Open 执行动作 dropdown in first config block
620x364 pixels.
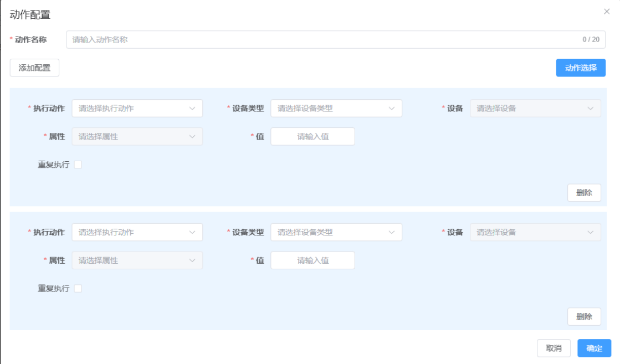coord(137,108)
